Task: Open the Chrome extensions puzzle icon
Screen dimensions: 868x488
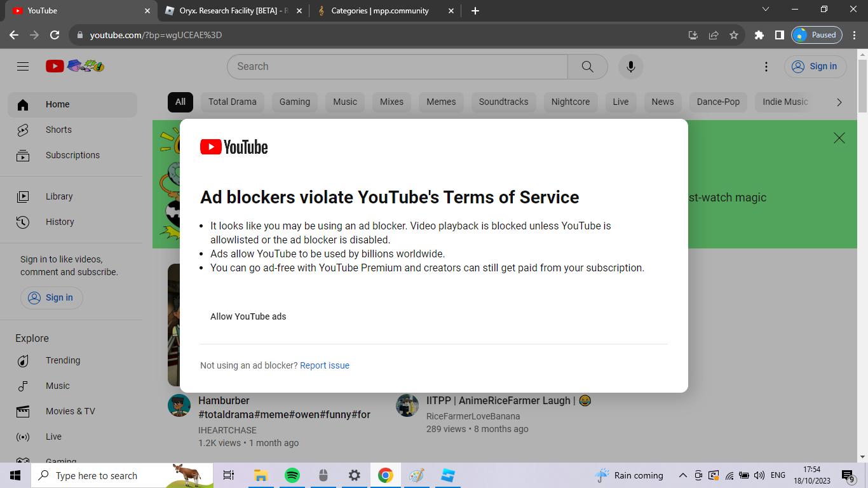Action: 759,35
